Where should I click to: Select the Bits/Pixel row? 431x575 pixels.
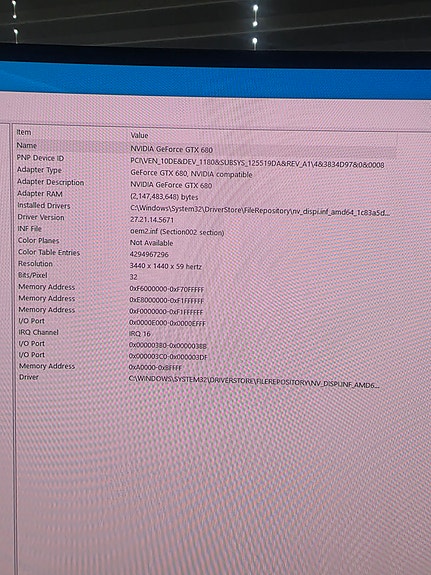(x=205, y=276)
